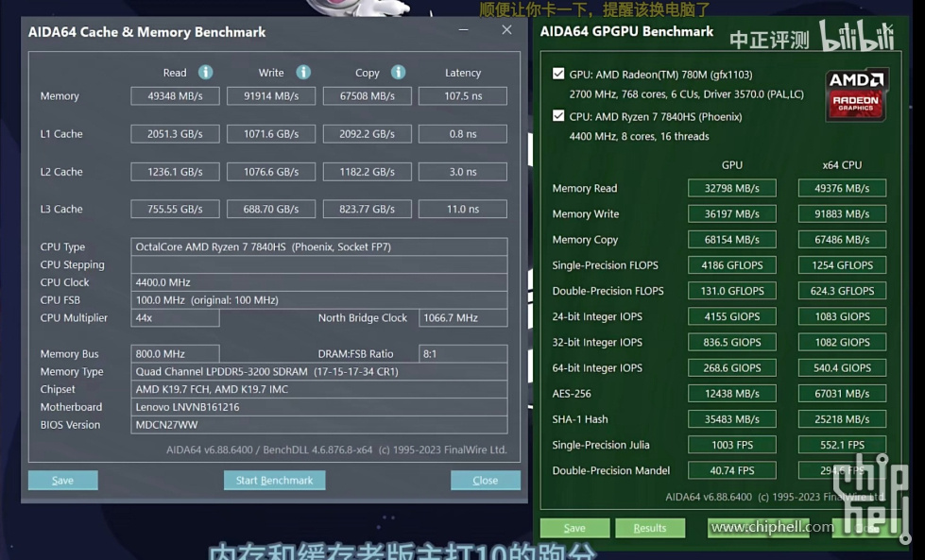Select the L1 Cache Write value 1071.6 GB/s
Screen dimensions: 925x560
click(x=271, y=134)
